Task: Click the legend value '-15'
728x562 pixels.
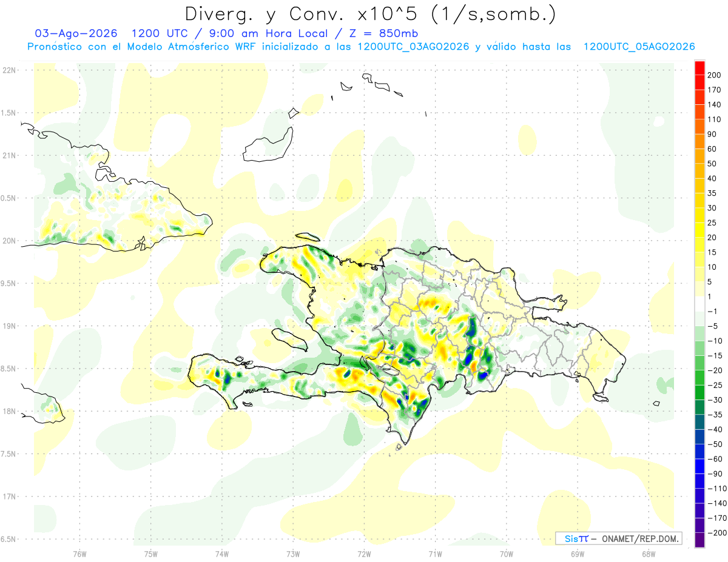Action: click(x=714, y=355)
